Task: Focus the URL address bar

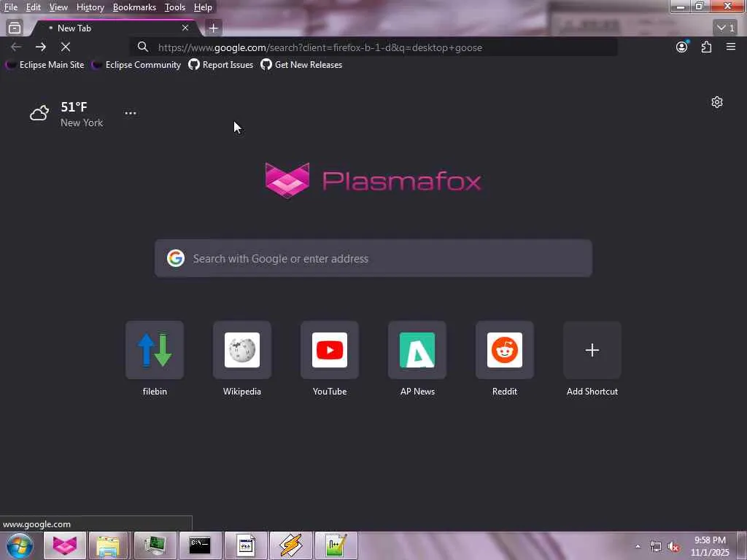Action: (373, 47)
